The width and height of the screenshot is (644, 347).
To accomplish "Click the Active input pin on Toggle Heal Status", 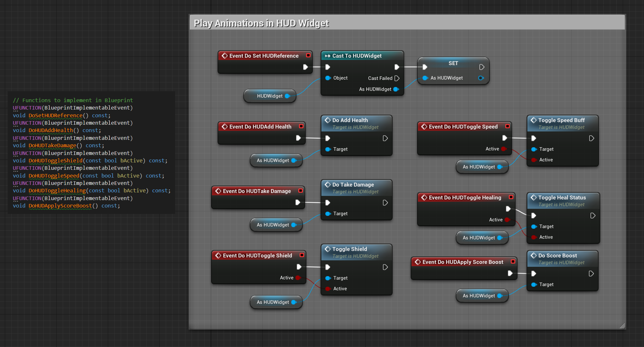I will 534,237.
